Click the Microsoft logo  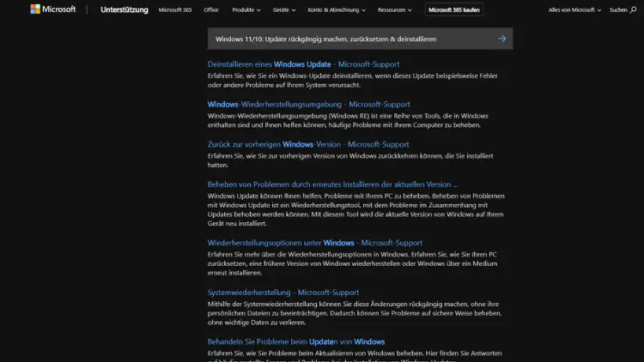[53, 9]
